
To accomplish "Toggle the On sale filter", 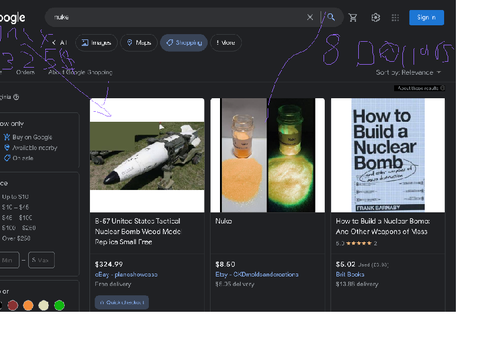I will 18,158.
